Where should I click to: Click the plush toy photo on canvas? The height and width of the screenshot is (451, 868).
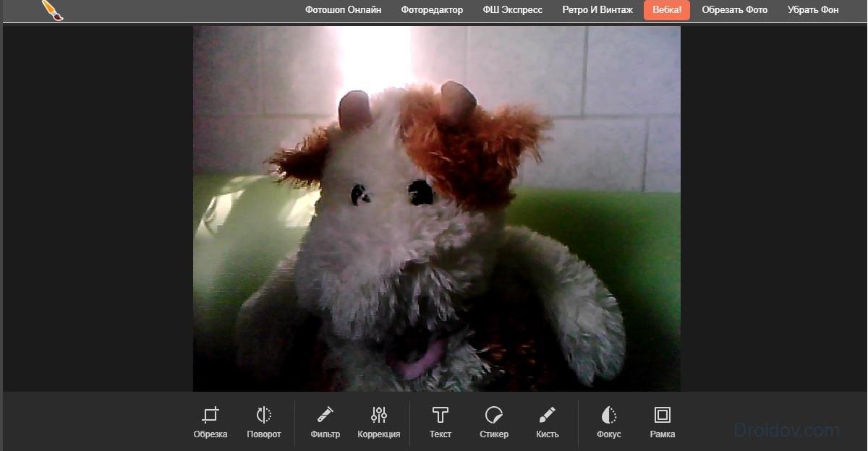pos(437,209)
